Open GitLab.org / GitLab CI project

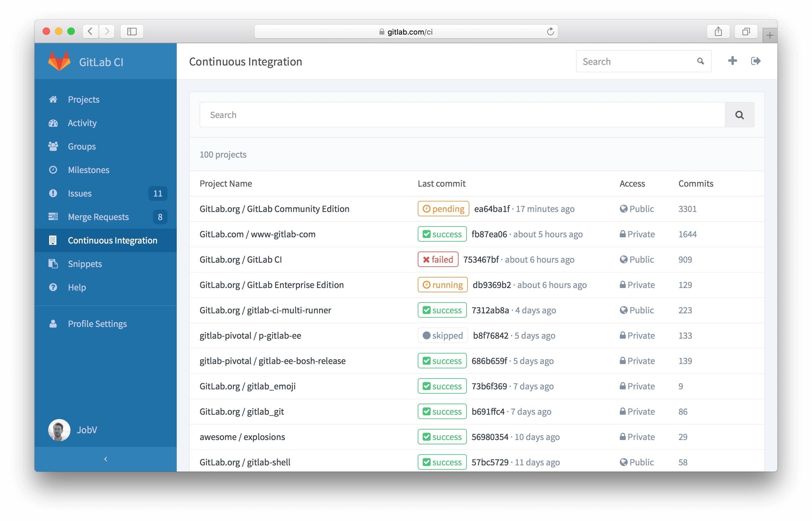click(x=240, y=260)
